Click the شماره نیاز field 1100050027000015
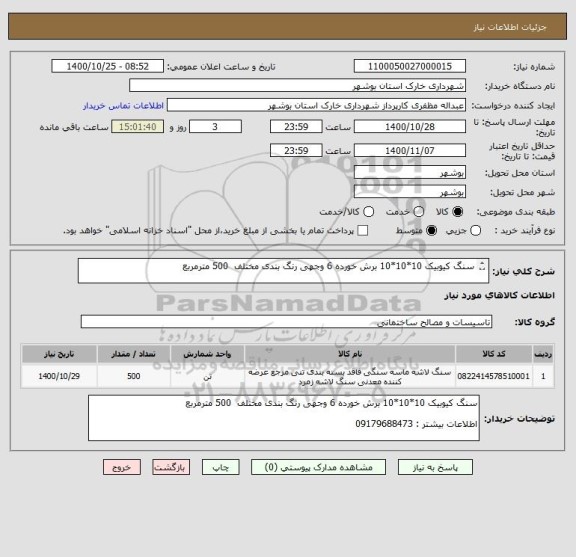 click(410, 67)
